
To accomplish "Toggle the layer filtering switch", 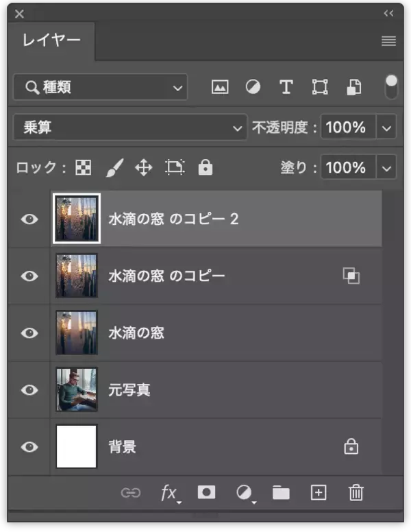I will pos(391,87).
